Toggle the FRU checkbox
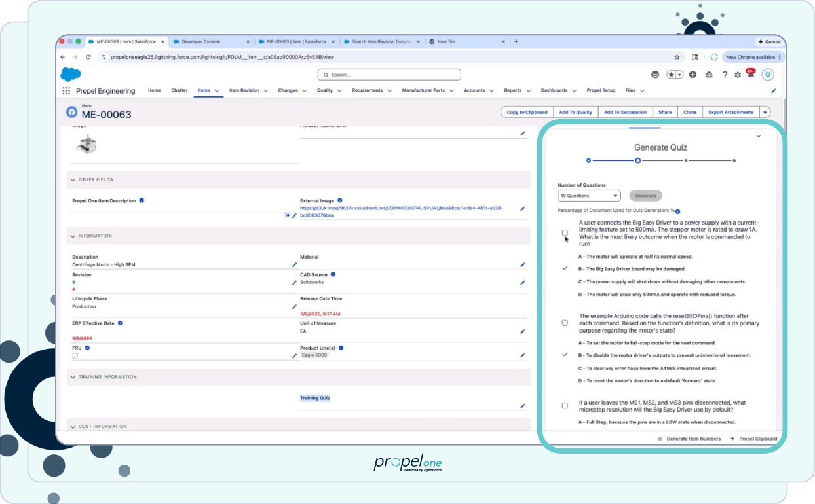Viewport: 815px width, 504px height. [x=75, y=356]
